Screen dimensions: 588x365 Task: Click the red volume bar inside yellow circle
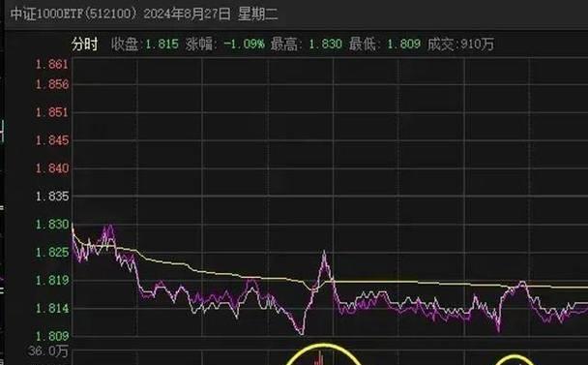pyautogui.click(x=319, y=357)
